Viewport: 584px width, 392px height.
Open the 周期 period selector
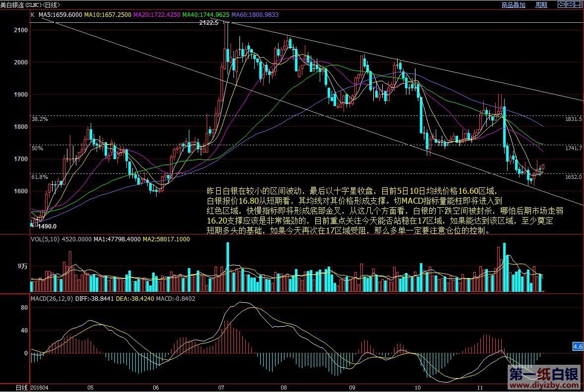pyautogui.click(x=541, y=5)
